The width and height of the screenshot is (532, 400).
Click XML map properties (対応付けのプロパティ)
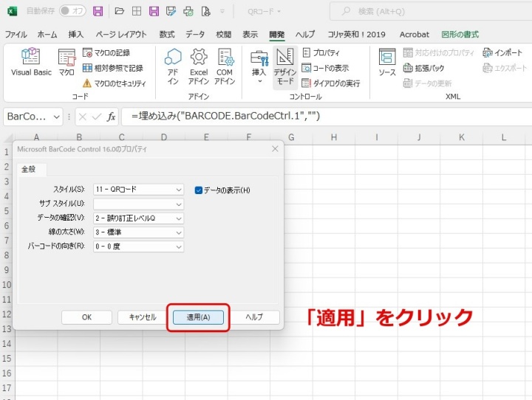pos(438,53)
